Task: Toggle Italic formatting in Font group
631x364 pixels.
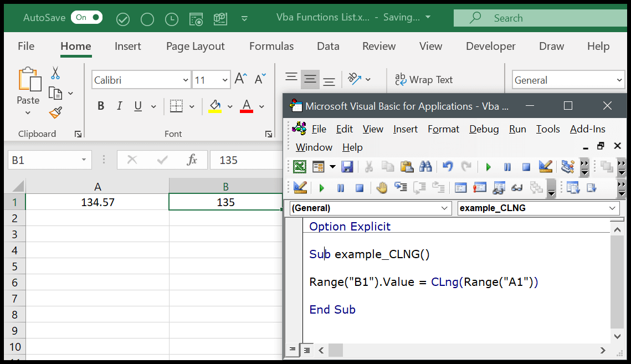Action: [119, 106]
